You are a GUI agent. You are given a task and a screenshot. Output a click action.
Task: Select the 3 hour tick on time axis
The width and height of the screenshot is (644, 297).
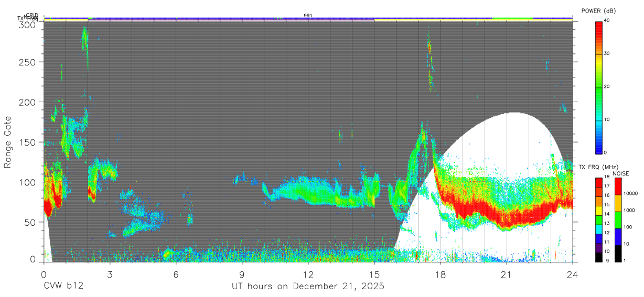point(110,275)
